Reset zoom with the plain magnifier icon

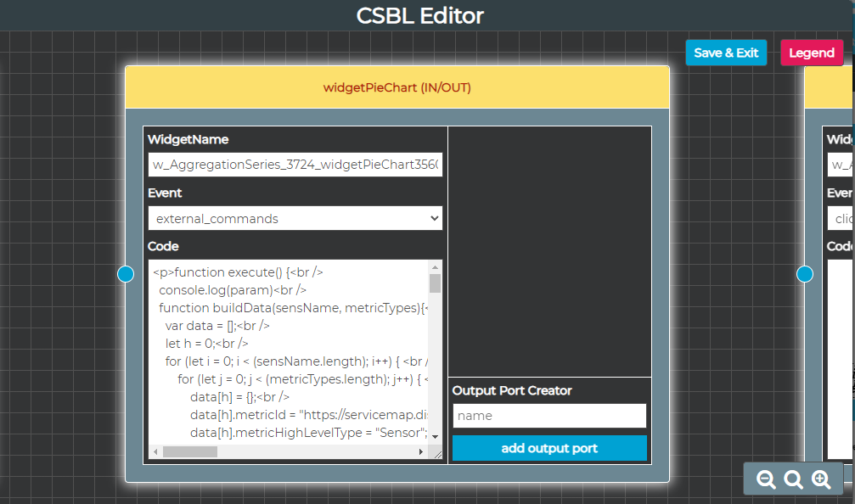pos(794,480)
